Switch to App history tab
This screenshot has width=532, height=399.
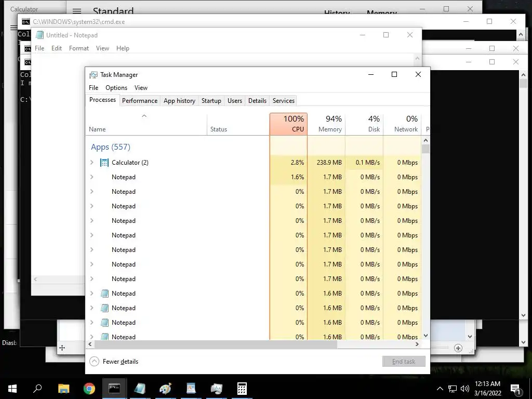179,101
